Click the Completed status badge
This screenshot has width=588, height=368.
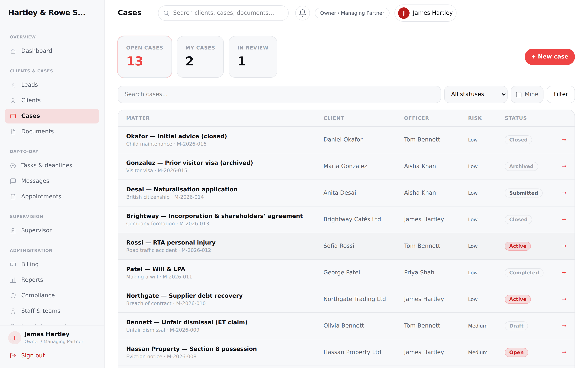point(524,273)
